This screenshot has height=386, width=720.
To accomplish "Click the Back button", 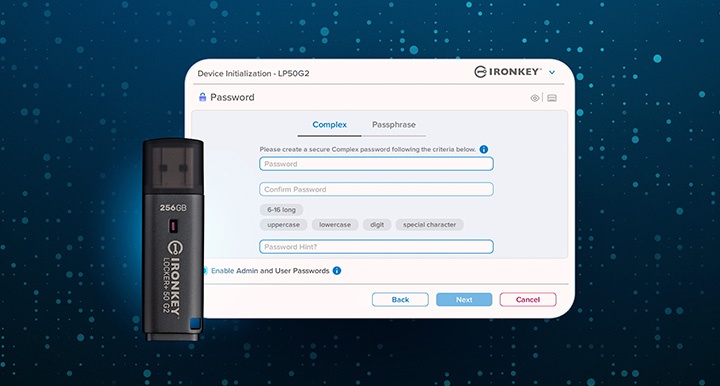I will click(x=400, y=300).
